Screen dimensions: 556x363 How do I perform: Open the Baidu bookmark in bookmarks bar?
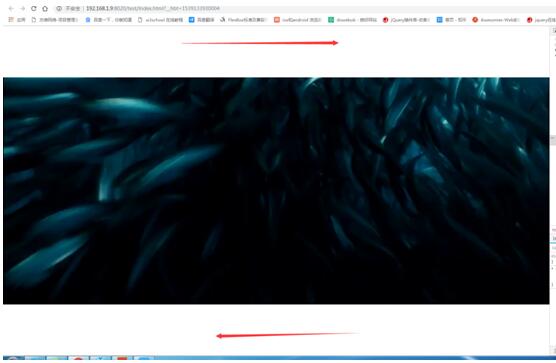point(109,20)
